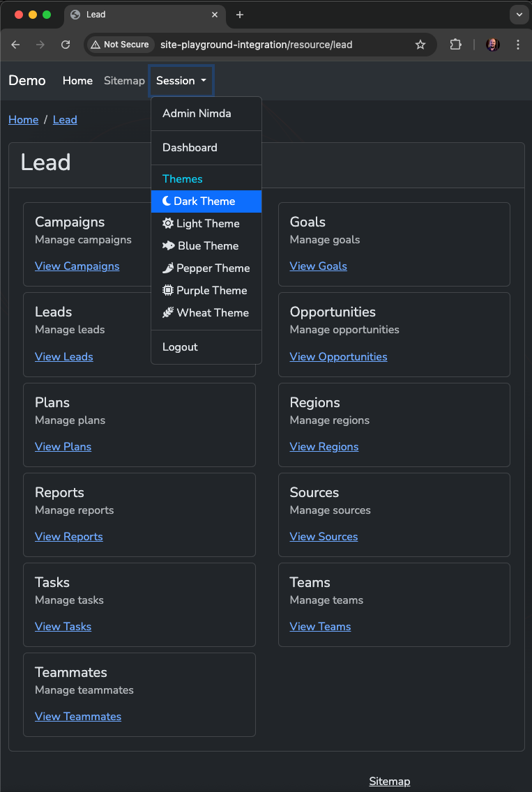This screenshot has height=792, width=532.
Task: Open the View Opportunities link
Action: pyautogui.click(x=338, y=357)
